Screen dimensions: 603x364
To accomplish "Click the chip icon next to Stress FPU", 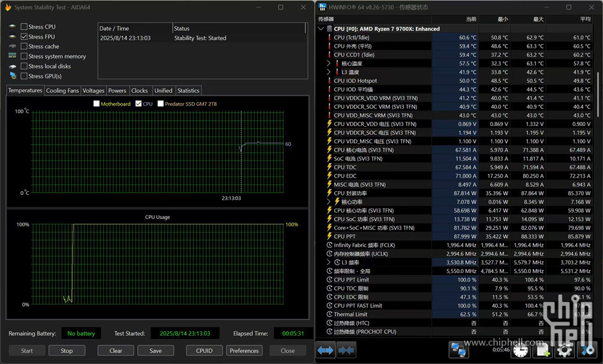I will 13,36.
